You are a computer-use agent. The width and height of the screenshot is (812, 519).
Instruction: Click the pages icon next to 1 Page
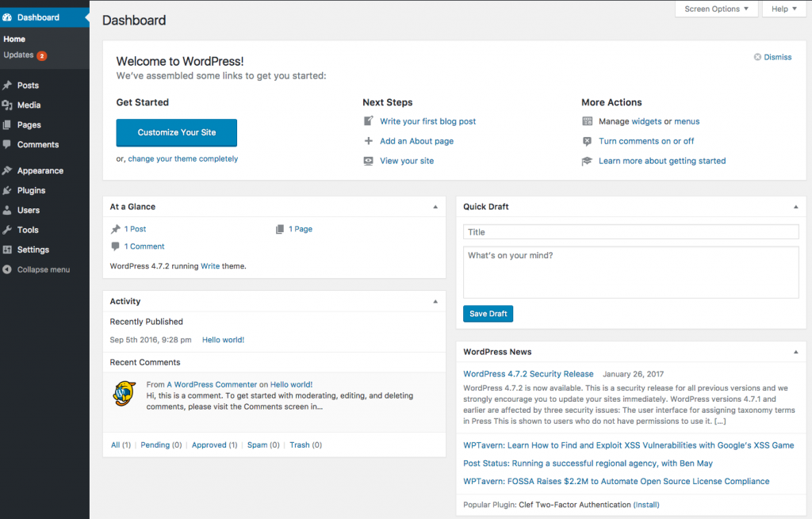coord(280,229)
